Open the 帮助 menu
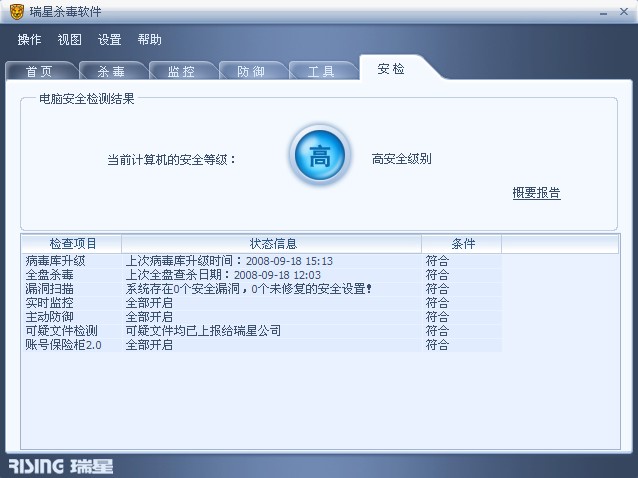This screenshot has height=478, width=638. coord(149,39)
